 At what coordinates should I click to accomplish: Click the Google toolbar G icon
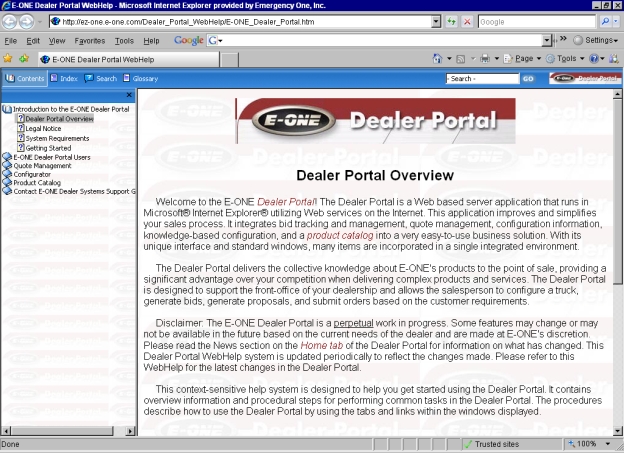coord(213,40)
